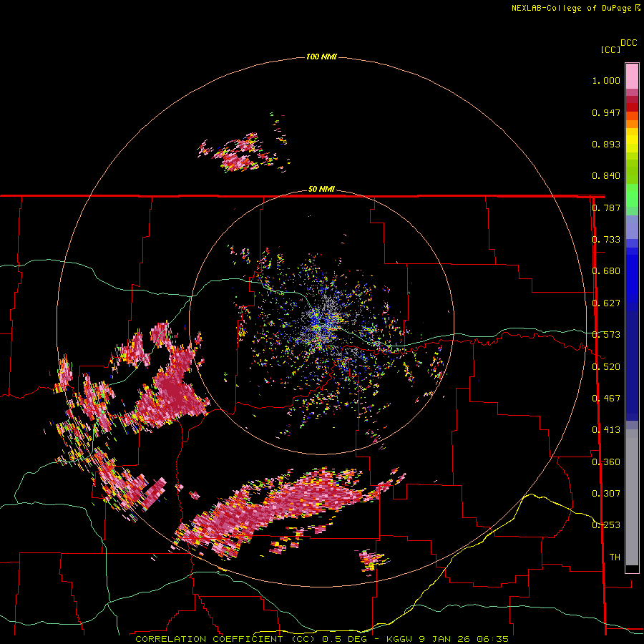Click the Correlation Coefficient caption at bottom
The image size is (644, 644).
click(321, 639)
